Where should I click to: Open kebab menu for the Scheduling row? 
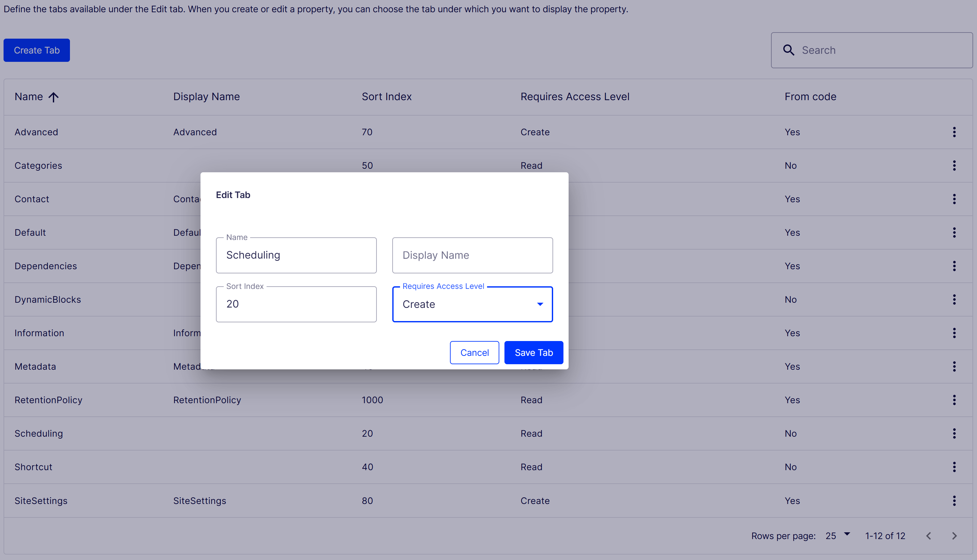click(x=954, y=433)
